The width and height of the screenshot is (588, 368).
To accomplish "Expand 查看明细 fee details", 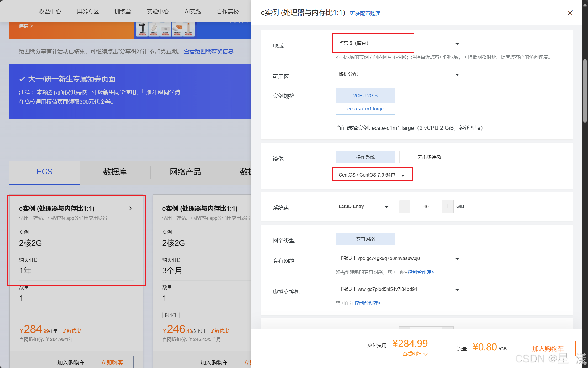I will (415, 354).
